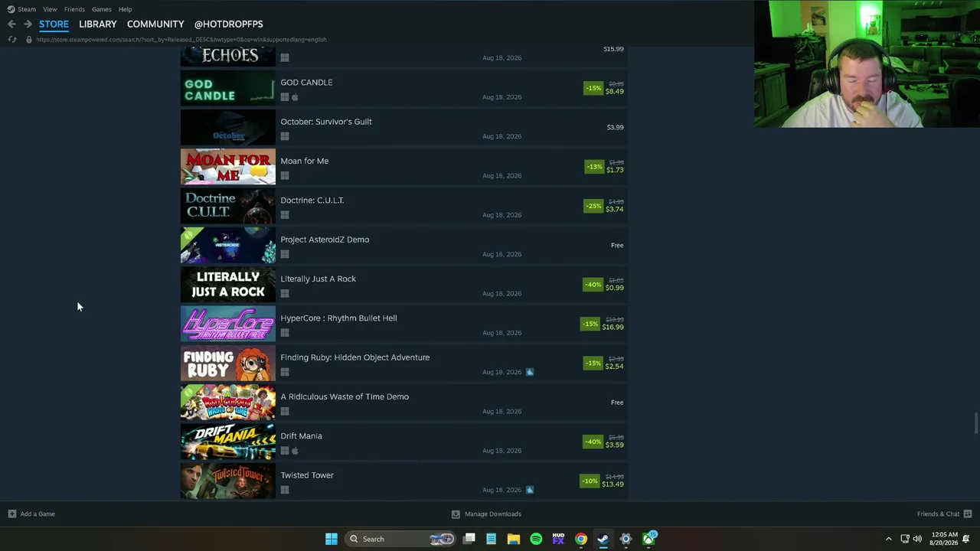Click the Add a Game plus icon
The height and width of the screenshot is (551, 980).
point(11,514)
